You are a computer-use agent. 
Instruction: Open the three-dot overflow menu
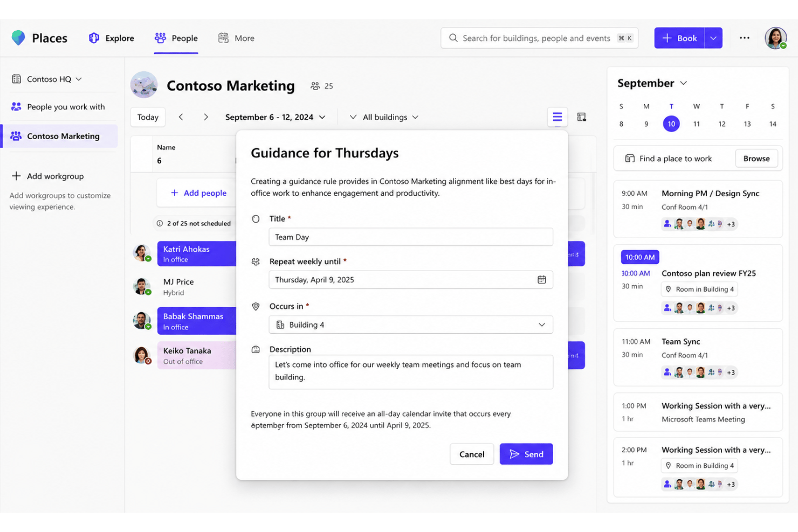[x=745, y=38]
